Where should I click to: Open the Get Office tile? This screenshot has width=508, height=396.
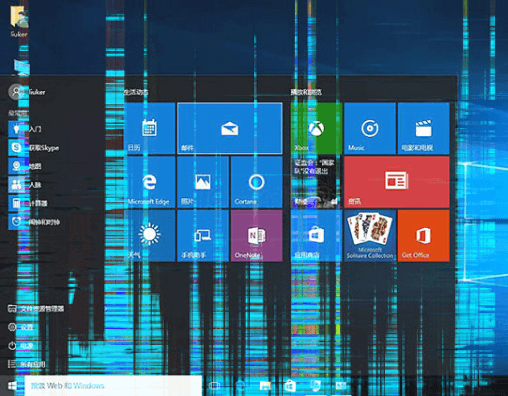(423, 235)
